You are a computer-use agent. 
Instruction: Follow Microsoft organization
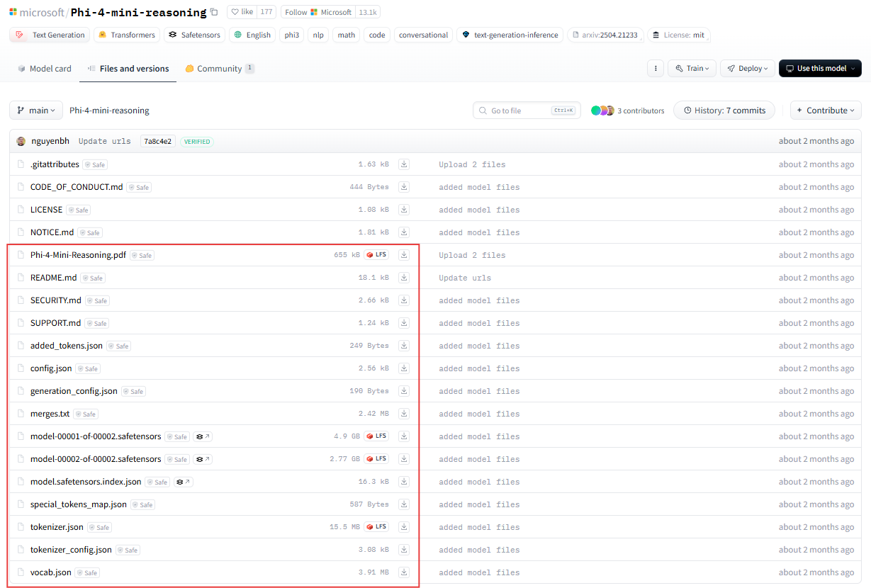tap(318, 12)
